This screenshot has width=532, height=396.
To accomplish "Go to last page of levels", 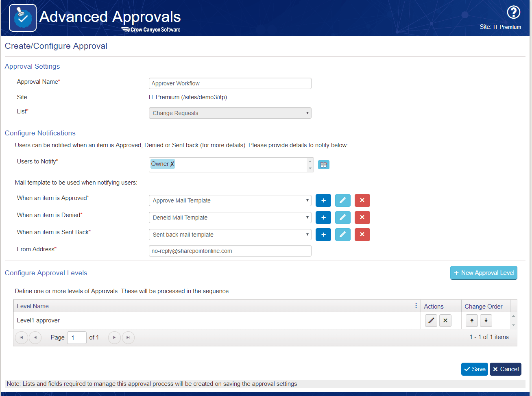I will point(128,337).
